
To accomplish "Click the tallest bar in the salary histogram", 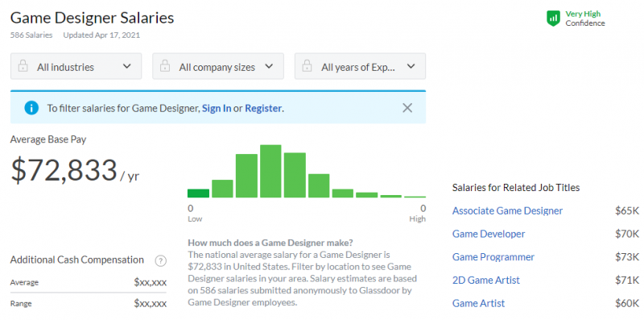I will pyautogui.click(x=270, y=171).
